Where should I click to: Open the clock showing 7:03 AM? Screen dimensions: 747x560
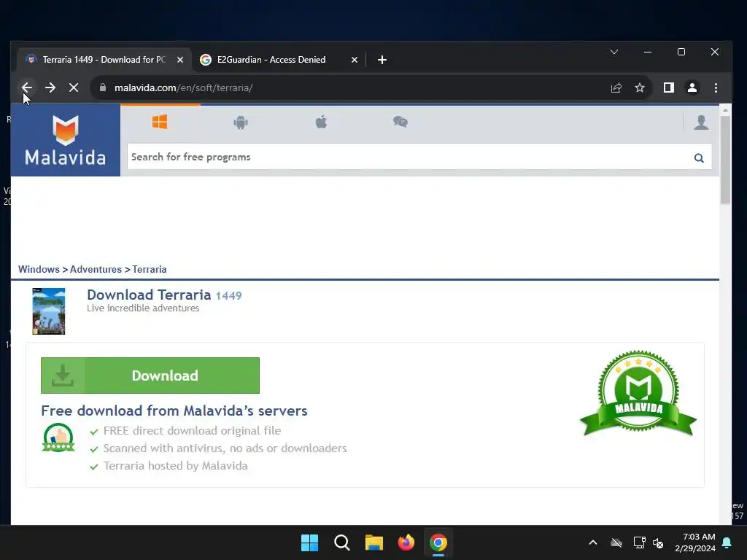(x=694, y=542)
